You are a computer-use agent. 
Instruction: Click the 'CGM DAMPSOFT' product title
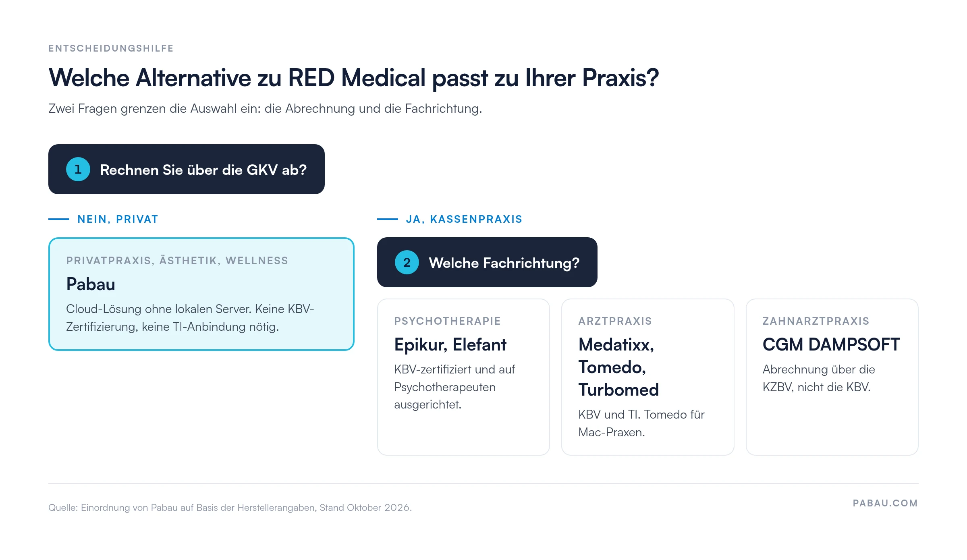point(831,344)
